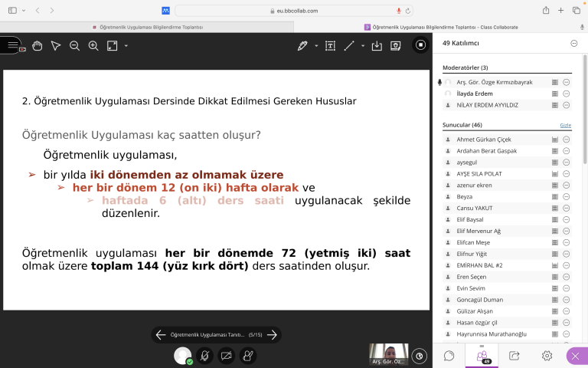Expand the pencil tool options arrow
The image size is (588, 368).
pos(315,46)
